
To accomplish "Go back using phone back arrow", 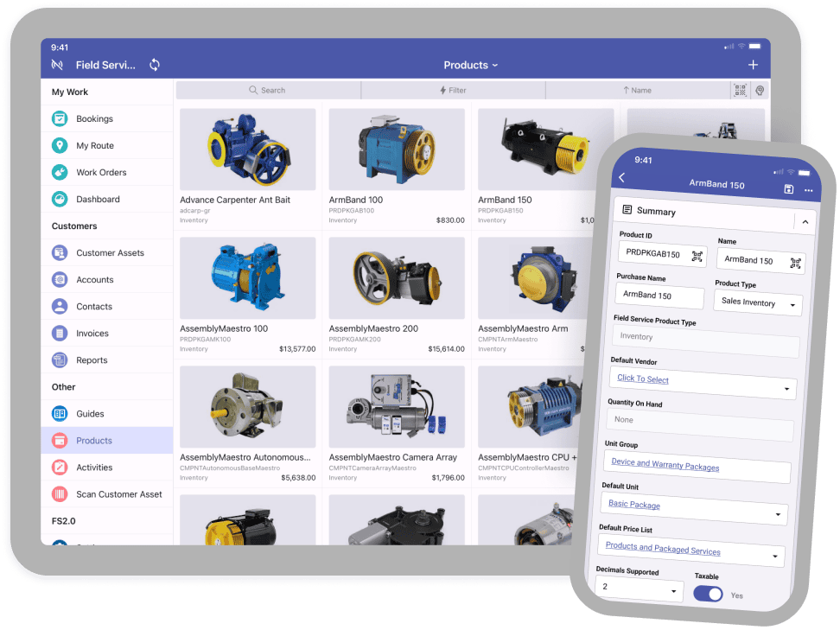I will click(x=622, y=177).
